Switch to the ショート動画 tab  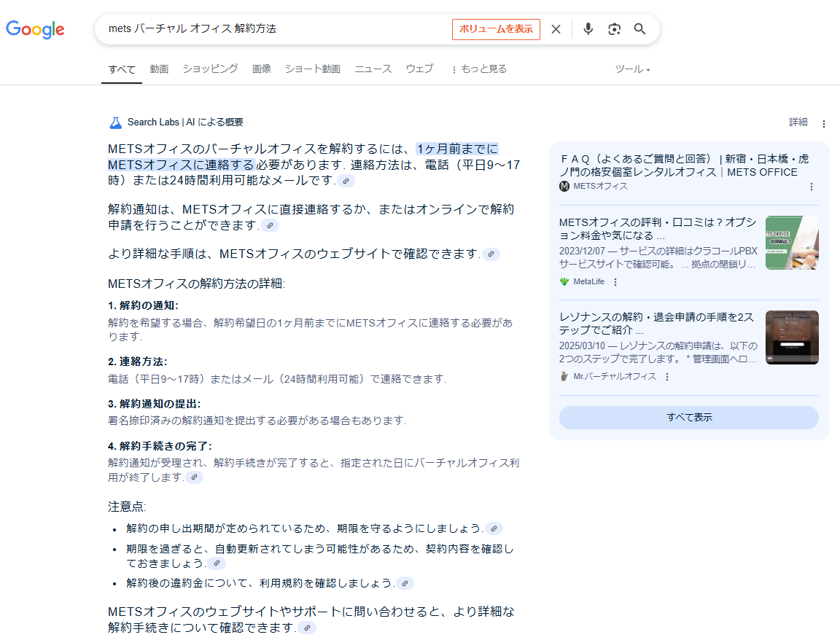(x=312, y=69)
